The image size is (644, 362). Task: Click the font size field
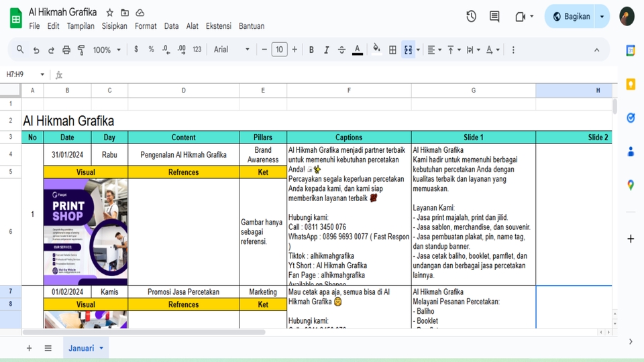click(279, 50)
